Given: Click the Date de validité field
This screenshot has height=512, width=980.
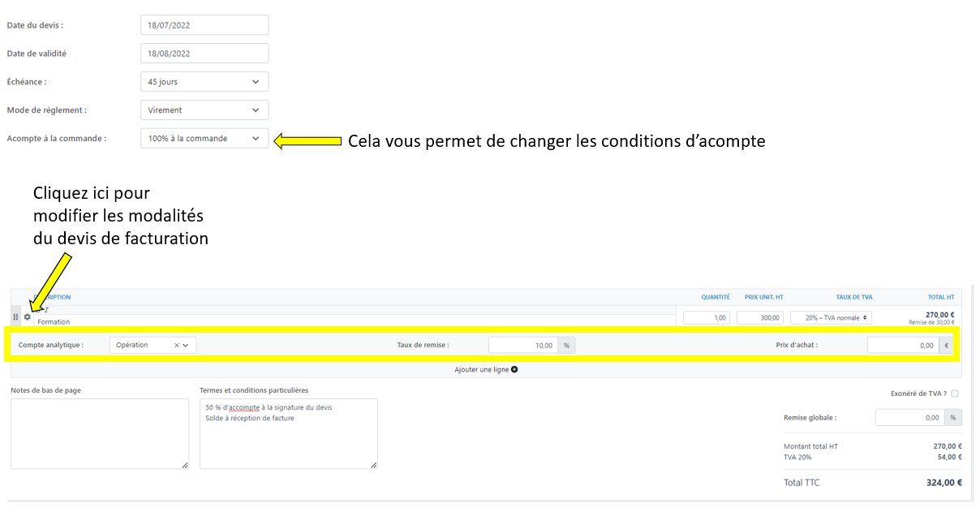Looking at the screenshot, I should coord(204,54).
